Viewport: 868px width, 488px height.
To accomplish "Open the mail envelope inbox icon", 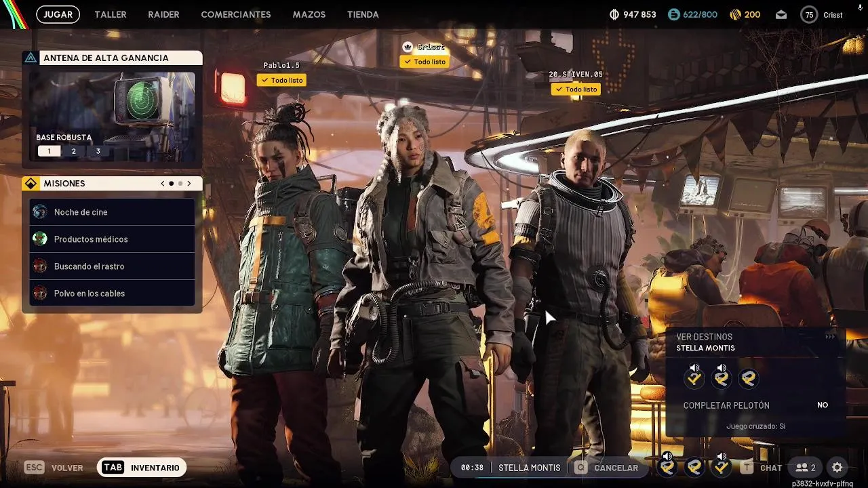I will click(x=781, y=14).
